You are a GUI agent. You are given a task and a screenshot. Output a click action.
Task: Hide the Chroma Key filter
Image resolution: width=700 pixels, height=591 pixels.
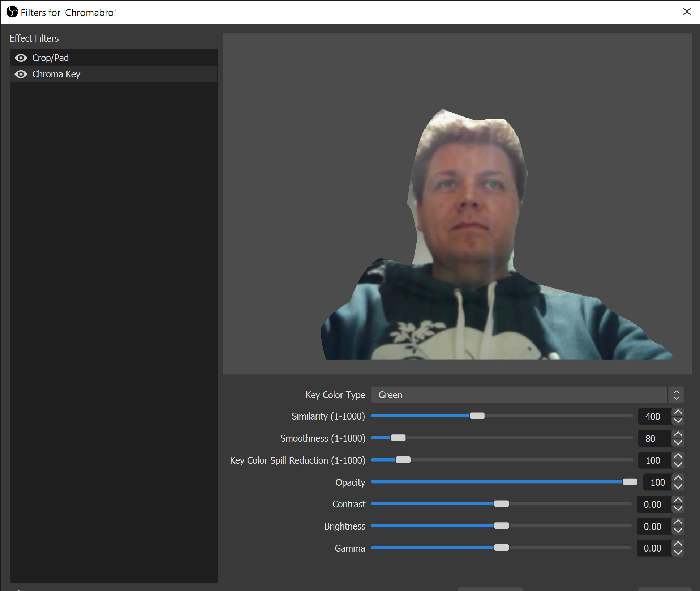(21, 74)
